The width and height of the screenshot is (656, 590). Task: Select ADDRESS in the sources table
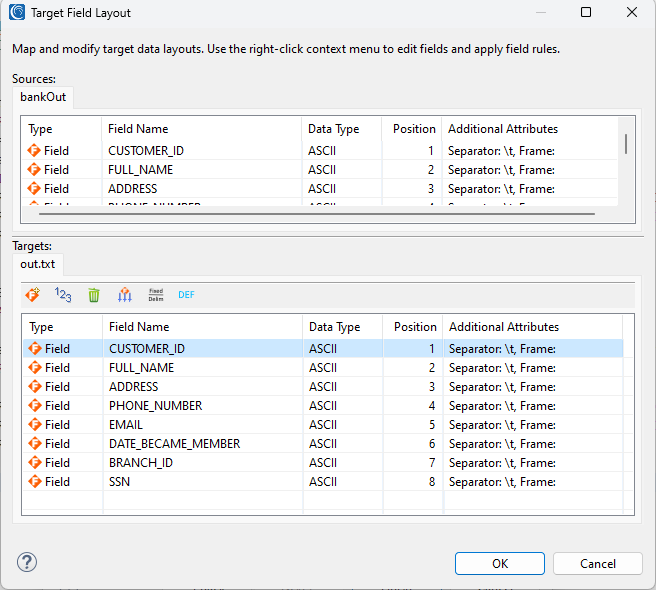tap(320, 189)
